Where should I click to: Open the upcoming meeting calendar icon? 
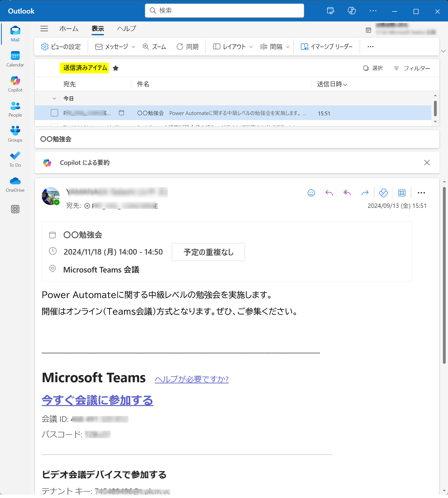tap(368, 30)
